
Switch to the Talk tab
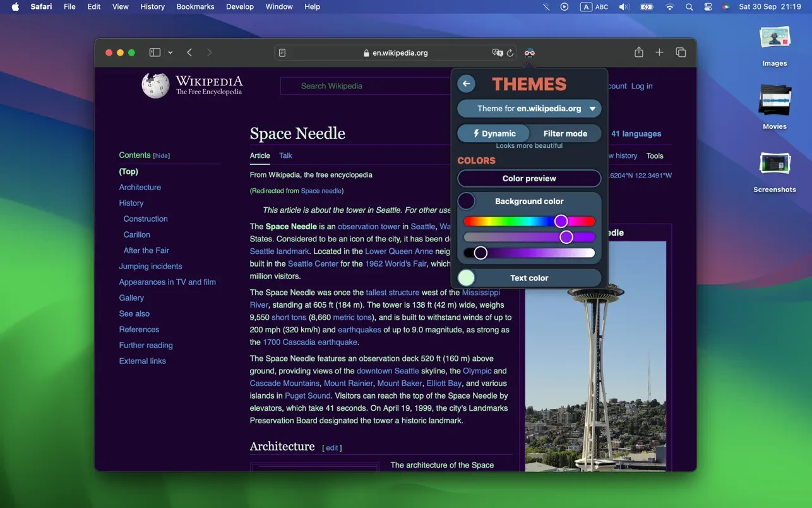tap(285, 155)
